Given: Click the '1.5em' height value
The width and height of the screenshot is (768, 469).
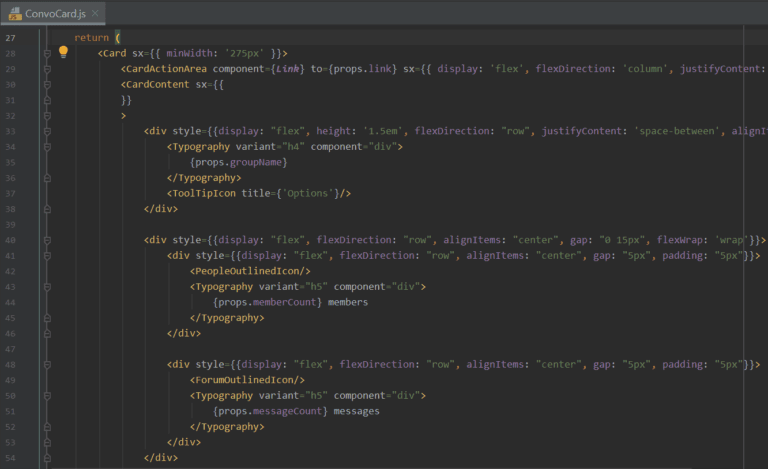Looking at the screenshot, I should [x=383, y=131].
